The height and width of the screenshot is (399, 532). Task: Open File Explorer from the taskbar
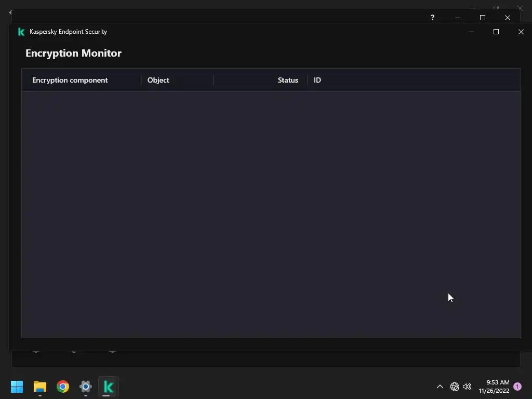(x=39, y=387)
